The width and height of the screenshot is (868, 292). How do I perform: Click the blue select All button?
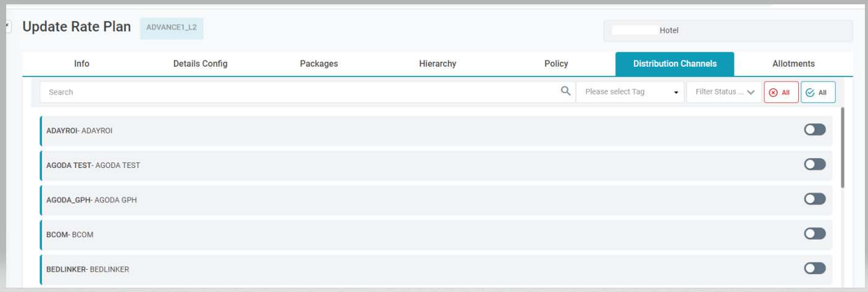pos(818,92)
